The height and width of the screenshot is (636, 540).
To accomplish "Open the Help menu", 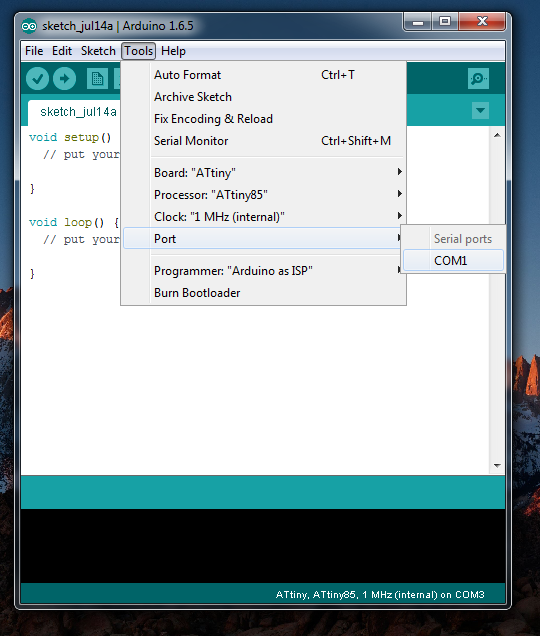I will [x=173, y=51].
